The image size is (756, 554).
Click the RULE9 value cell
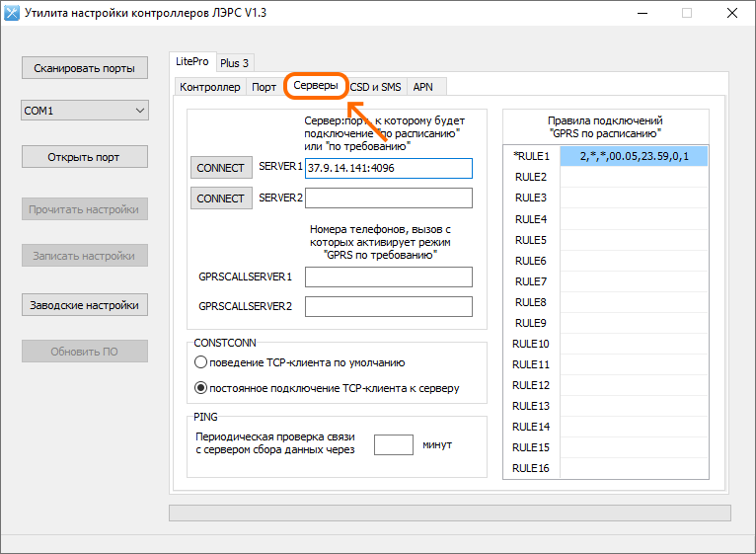634,322
